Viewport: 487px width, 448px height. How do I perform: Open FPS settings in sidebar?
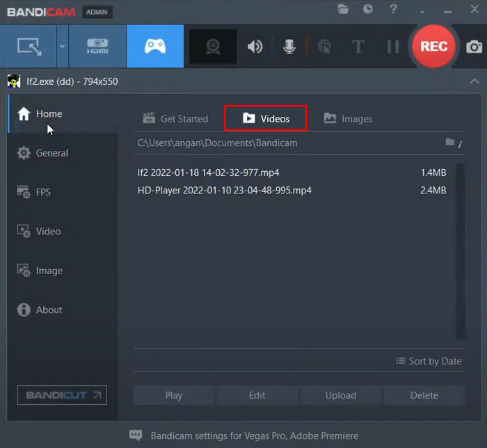click(63, 192)
